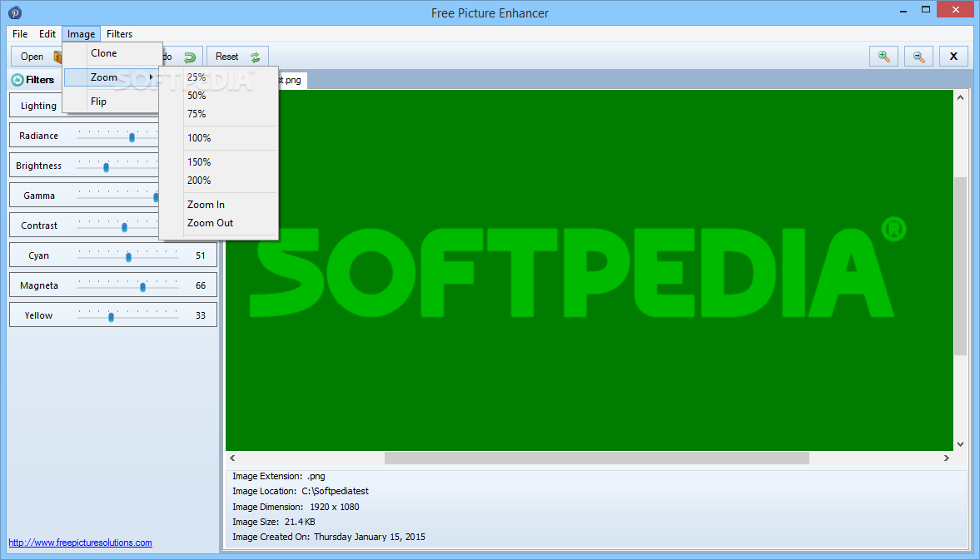Choose 100% zoom level

[218, 138]
